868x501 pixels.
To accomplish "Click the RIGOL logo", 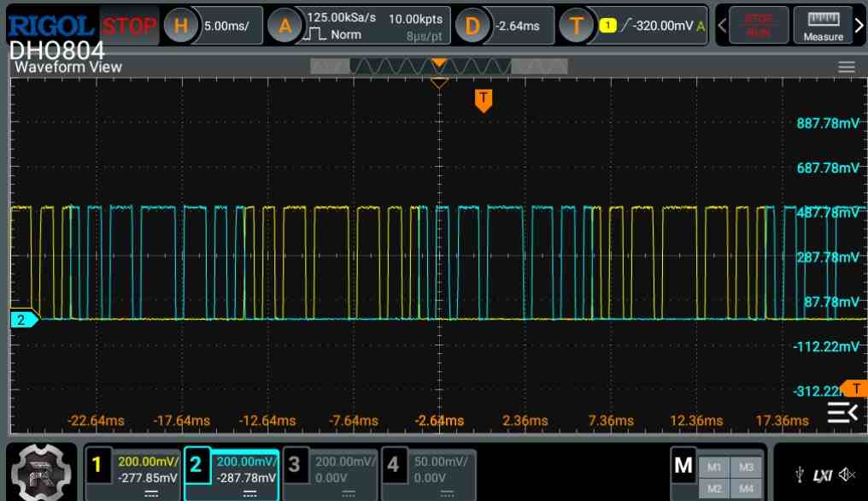I will pyautogui.click(x=51, y=26).
